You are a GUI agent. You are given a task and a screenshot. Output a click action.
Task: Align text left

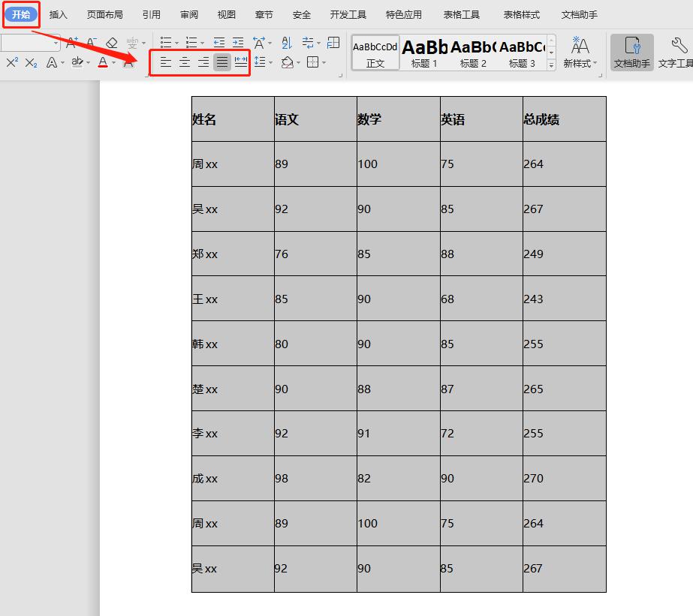point(166,62)
